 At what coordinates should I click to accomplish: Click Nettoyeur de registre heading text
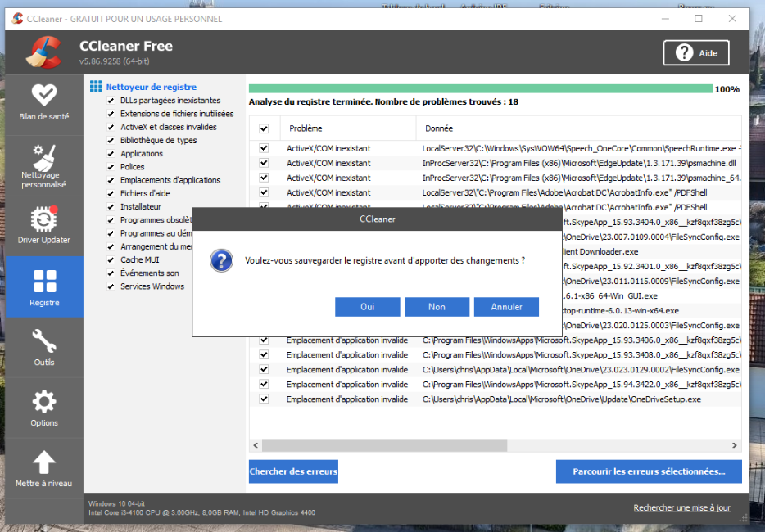pyautogui.click(x=152, y=87)
